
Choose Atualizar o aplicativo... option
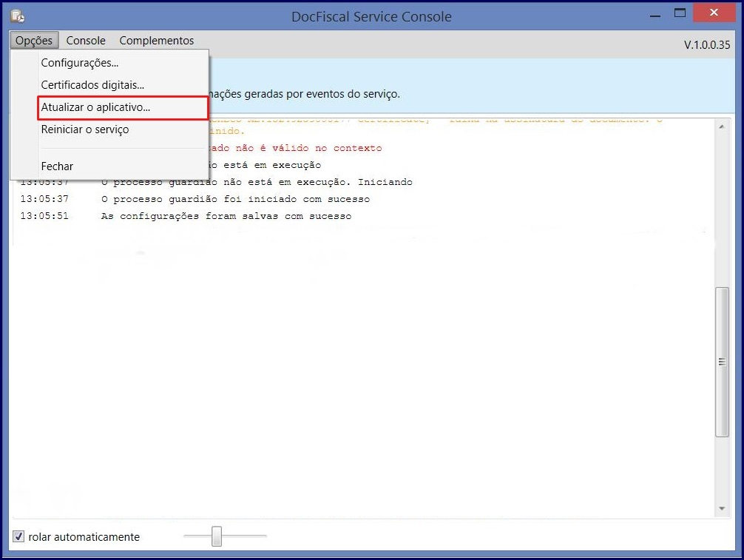click(123, 107)
